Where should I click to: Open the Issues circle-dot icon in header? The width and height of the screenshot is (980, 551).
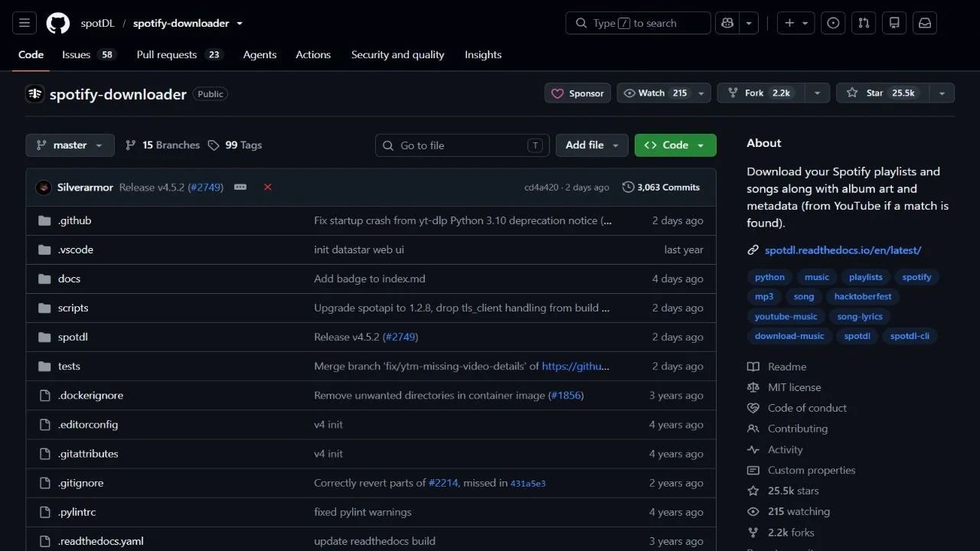[833, 23]
